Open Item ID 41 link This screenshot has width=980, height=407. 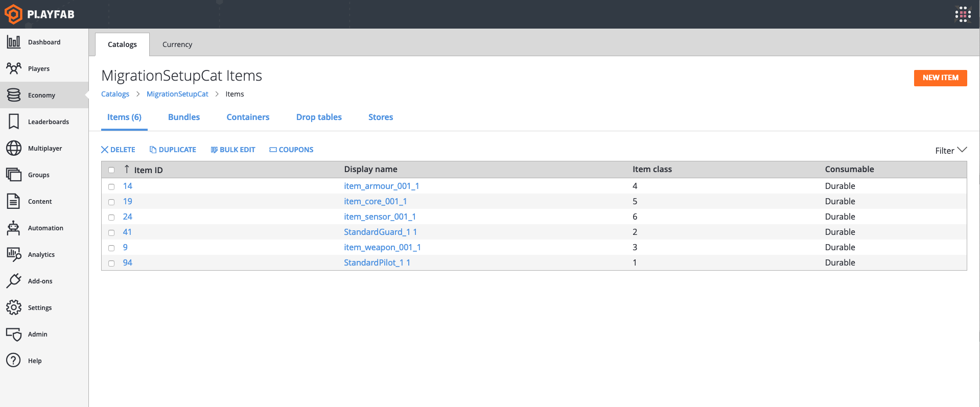coord(127,232)
